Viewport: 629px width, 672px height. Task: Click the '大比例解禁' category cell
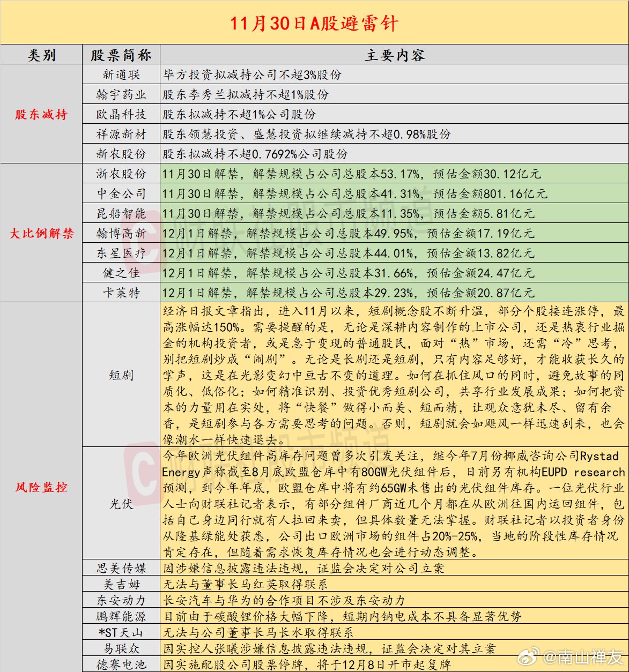[x=41, y=233]
